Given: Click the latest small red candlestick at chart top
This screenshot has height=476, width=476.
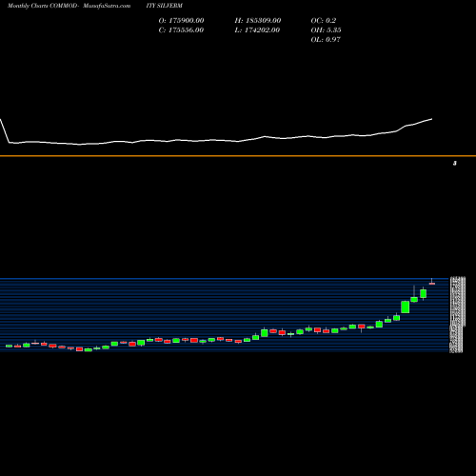Looking at the screenshot, I should (x=432, y=283).
